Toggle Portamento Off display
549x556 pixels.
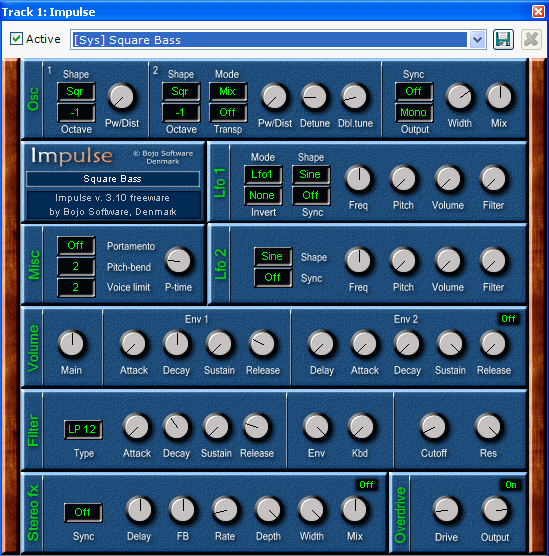(76, 246)
